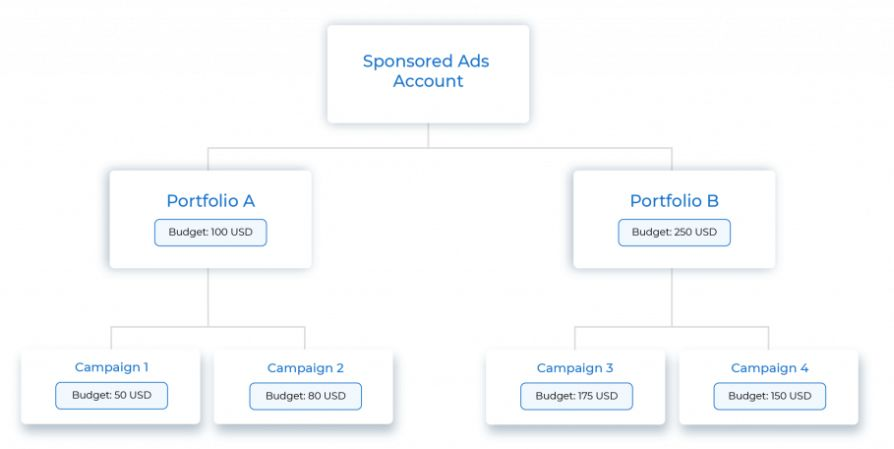Select the Campaign 3 card
894x449 pixels.
pos(576,387)
